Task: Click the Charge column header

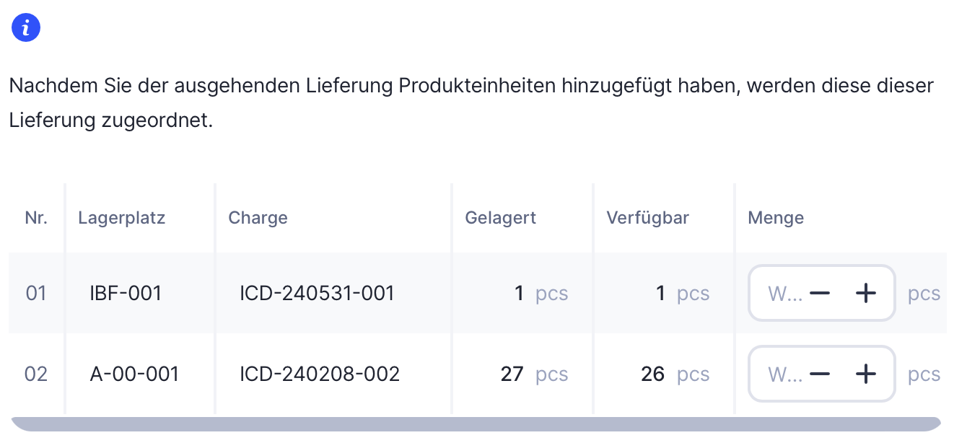Action: [x=258, y=218]
